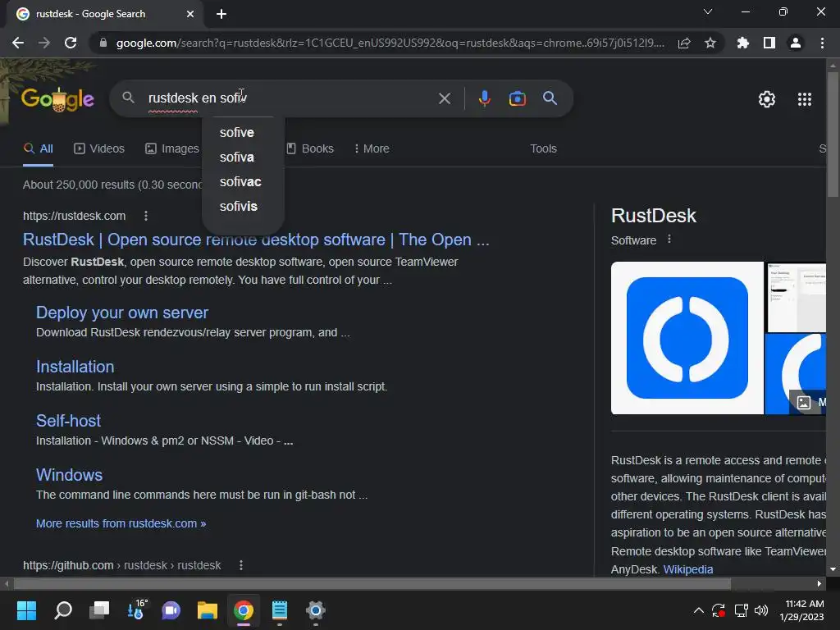Open Task View on taskbar
The image size is (840, 630).
pos(99,610)
